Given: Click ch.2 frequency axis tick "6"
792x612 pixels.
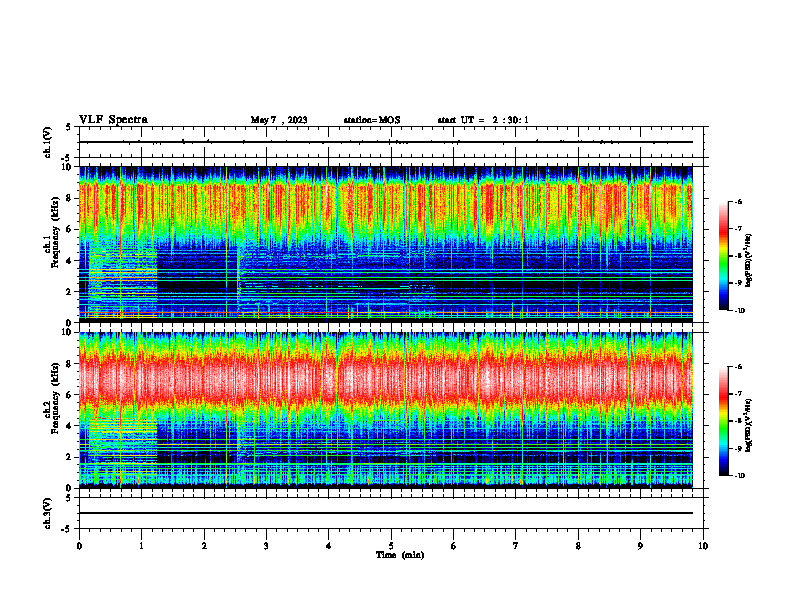Looking at the screenshot, I should 69,395.
